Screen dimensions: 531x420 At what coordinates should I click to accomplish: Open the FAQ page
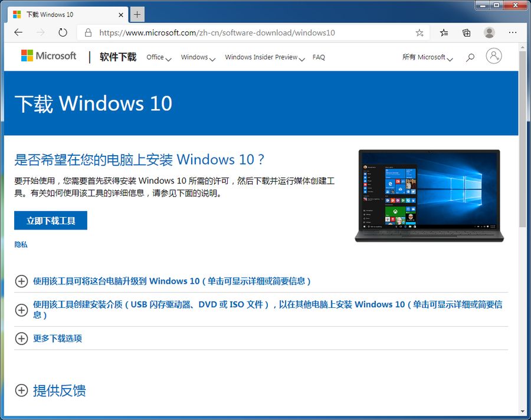point(319,57)
